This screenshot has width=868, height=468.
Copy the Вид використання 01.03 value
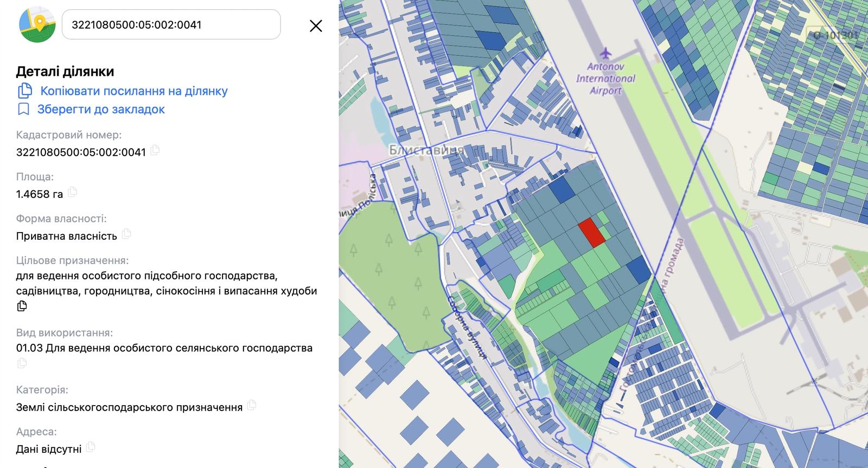22,363
